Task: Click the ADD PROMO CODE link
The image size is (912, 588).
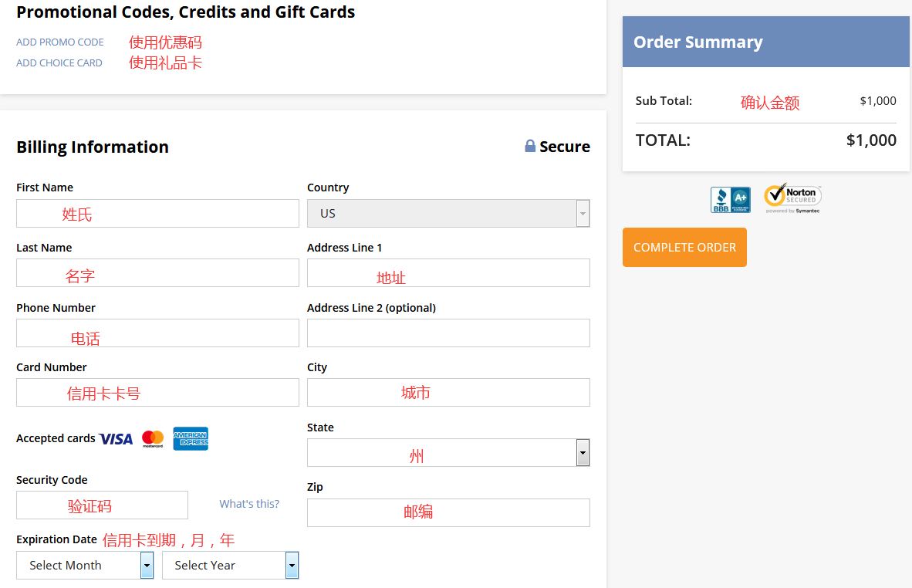Action: click(x=60, y=42)
